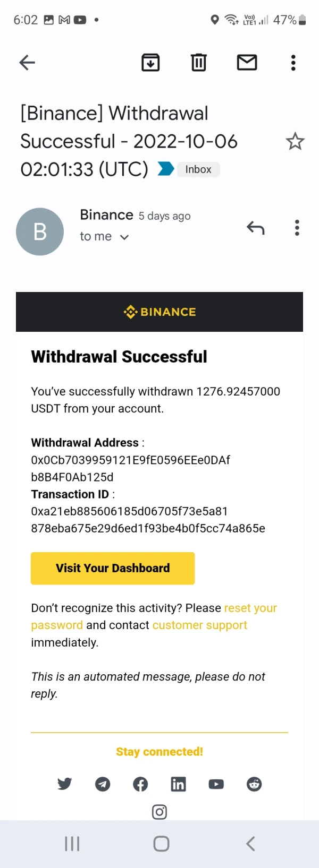Image resolution: width=319 pixels, height=868 pixels.
Task: Open the sender message options menu
Action: [297, 228]
